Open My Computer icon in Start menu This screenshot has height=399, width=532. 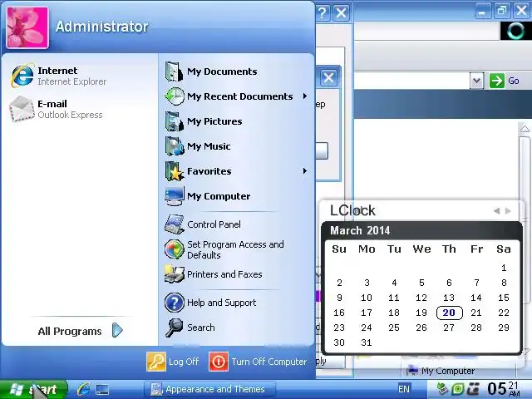[x=175, y=196]
